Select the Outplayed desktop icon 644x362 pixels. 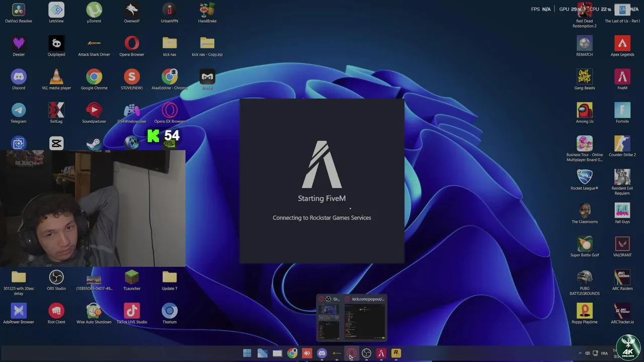tap(56, 46)
